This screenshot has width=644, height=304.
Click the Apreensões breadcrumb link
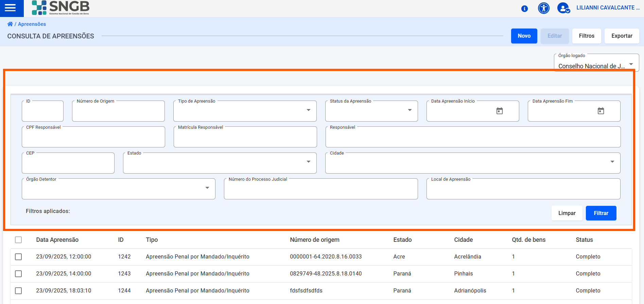click(32, 24)
